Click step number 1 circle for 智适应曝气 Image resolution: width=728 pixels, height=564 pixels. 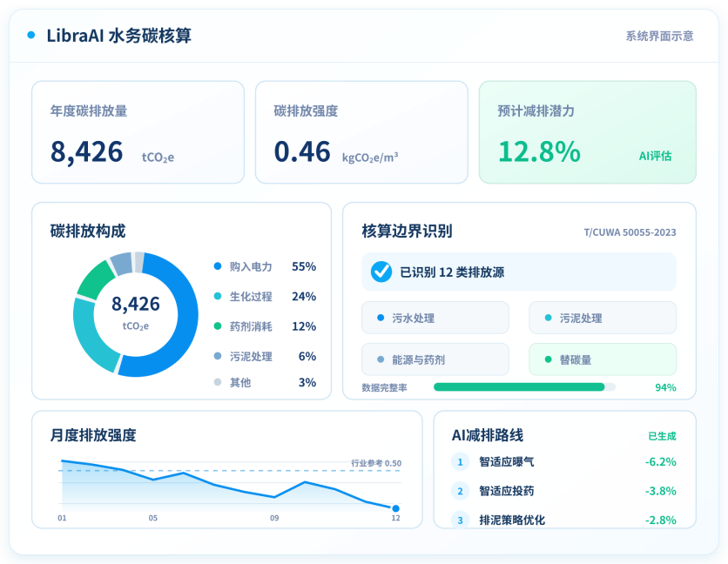(x=460, y=462)
